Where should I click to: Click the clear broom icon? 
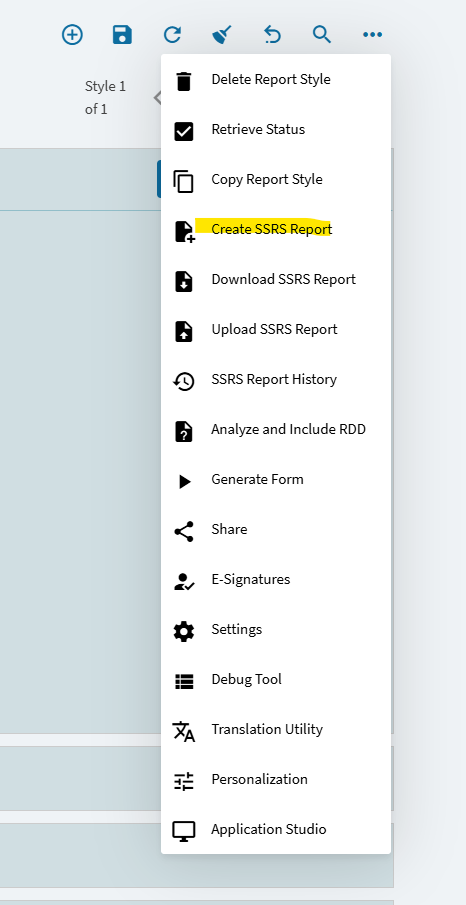coord(222,35)
